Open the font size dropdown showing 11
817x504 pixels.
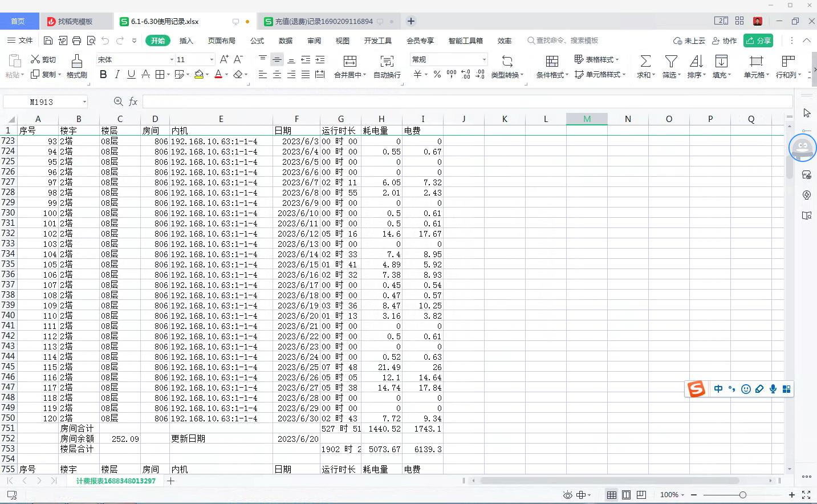212,59
